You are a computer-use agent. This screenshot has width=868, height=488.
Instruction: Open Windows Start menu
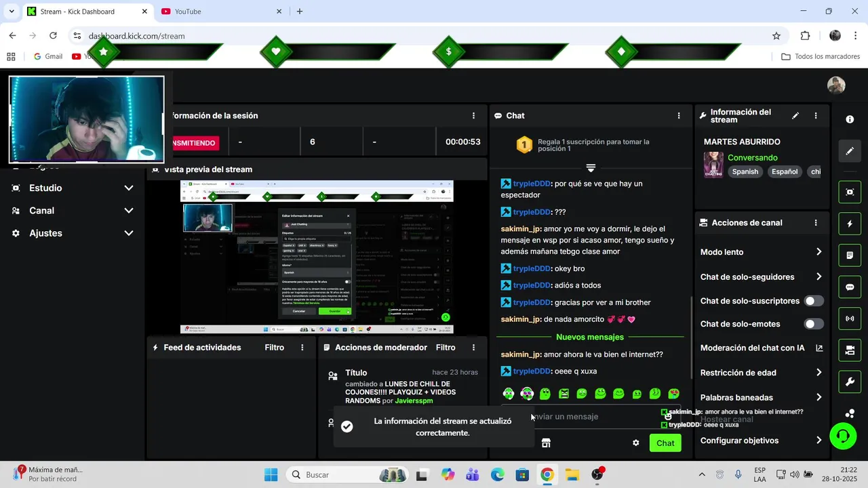[271, 474]
